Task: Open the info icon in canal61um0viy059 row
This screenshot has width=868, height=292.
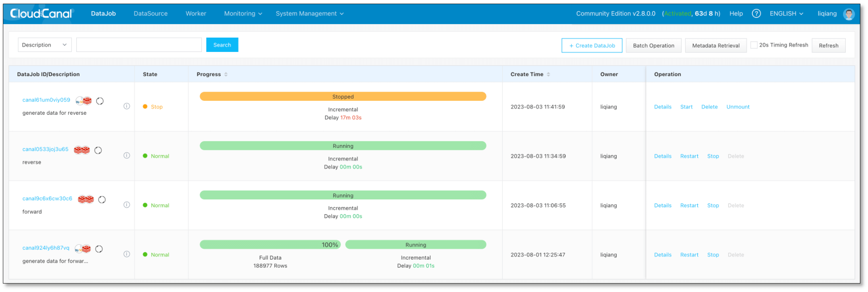Action: (127, 106)
